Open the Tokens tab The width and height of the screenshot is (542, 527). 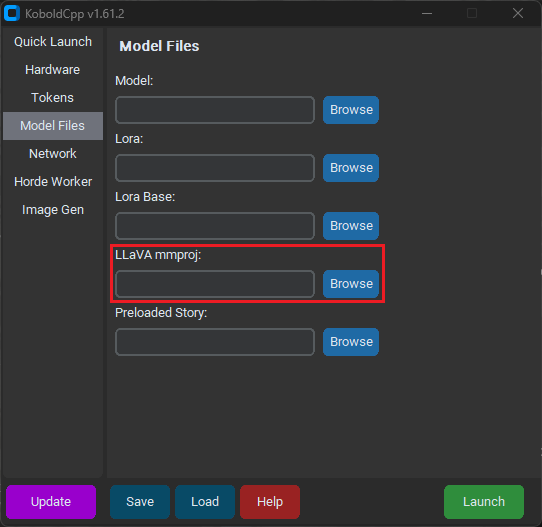pyautogui.click(x=53, y=98)
